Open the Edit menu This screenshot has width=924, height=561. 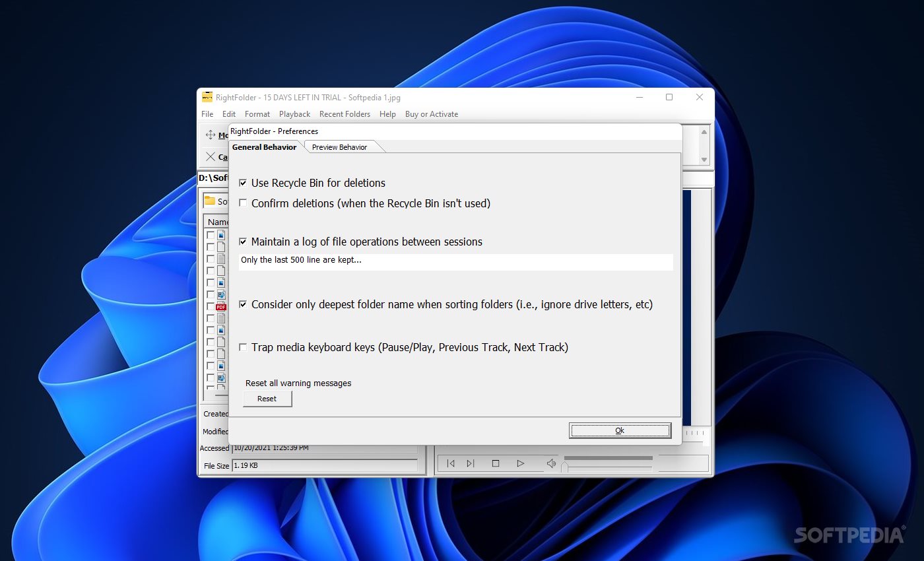tap(229, 114)
